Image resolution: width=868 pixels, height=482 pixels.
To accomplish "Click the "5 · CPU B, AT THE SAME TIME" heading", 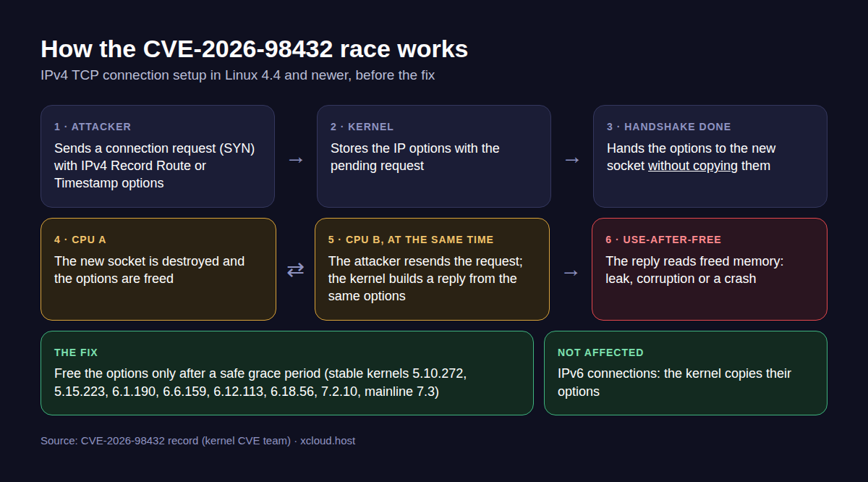I will pos(411,240).
